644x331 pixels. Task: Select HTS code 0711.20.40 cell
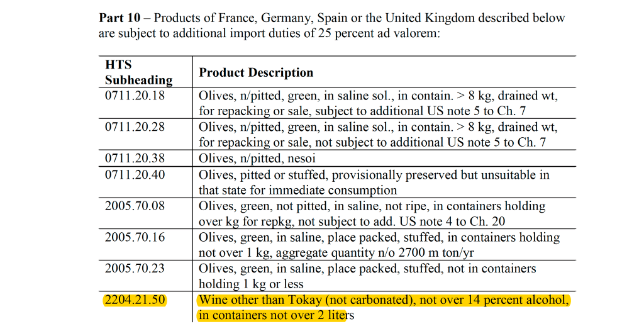coord(135,174)
